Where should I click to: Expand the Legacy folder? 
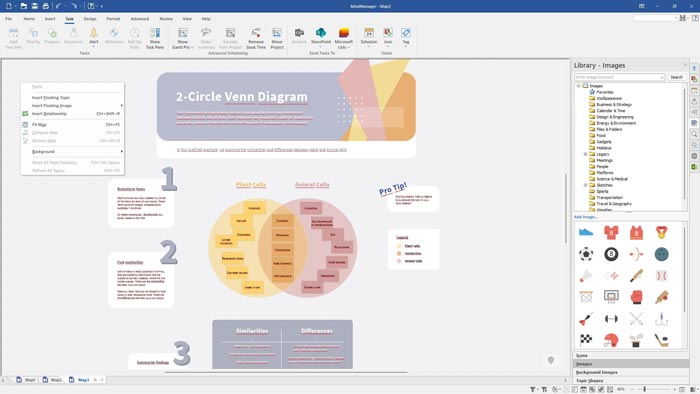[585, 154]
